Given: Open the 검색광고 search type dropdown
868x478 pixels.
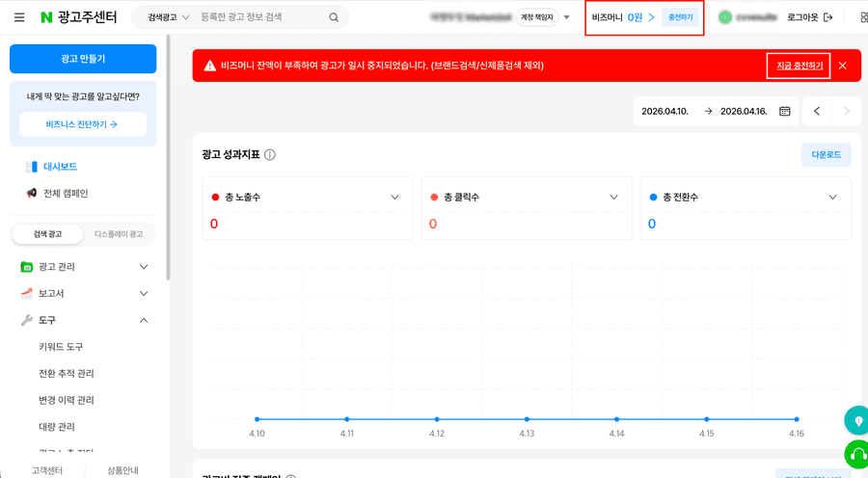Looking at the screenshot, I should [169, 17].
